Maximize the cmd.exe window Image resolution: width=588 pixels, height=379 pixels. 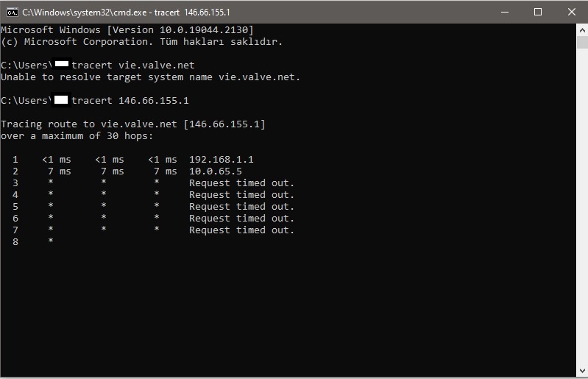click(x=538, y=12)
